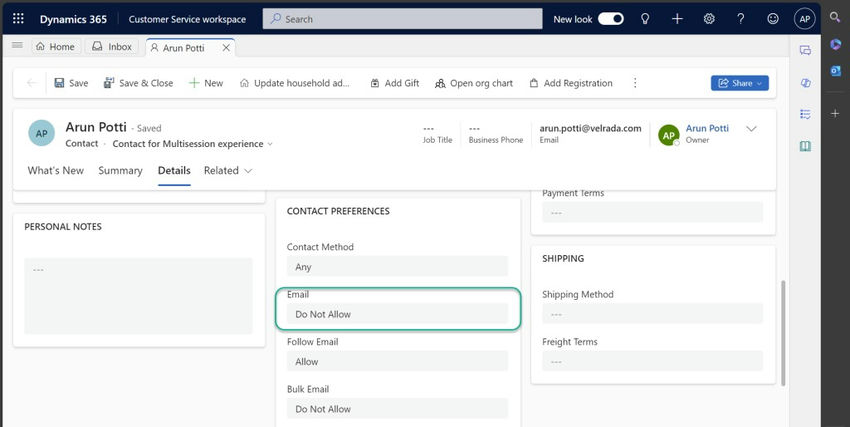Click the Dynamics 365 title
The width and height of the screenshot is (850, 427).
coord(73,19)
